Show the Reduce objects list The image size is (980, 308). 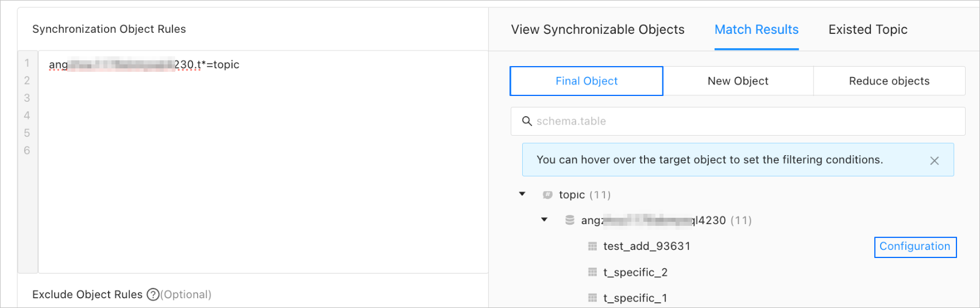click(x=889, y=81)
